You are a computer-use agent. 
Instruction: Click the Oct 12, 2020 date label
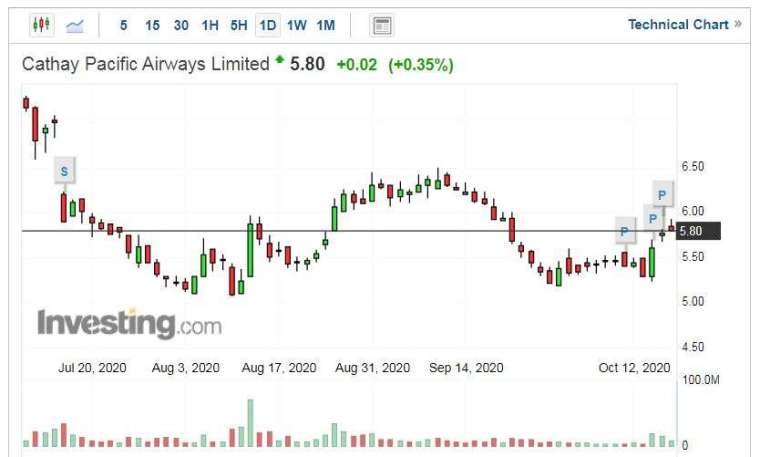click(x=634, y=368)
